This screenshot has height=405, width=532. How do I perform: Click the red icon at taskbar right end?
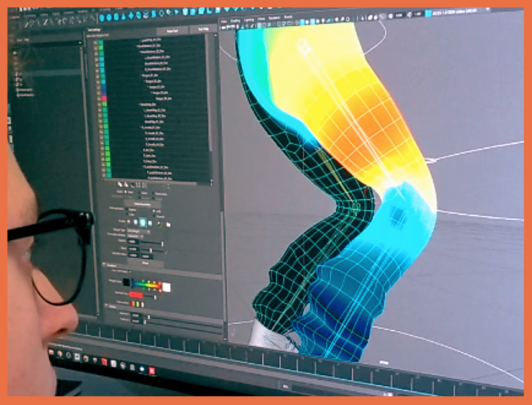coord(152,370)
